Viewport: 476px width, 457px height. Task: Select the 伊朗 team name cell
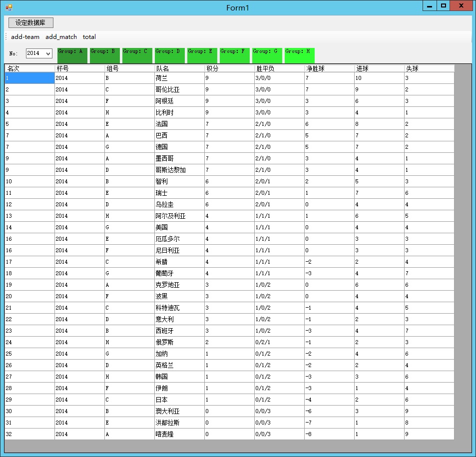(179, 389)
